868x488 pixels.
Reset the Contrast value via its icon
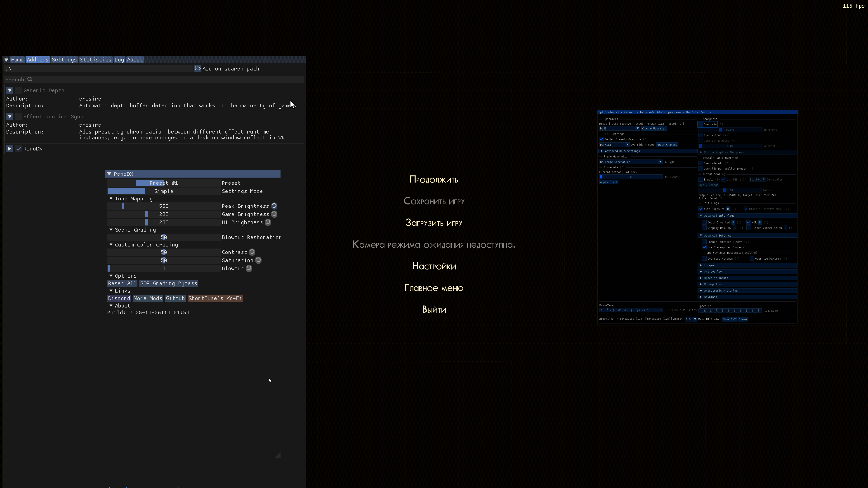pos(252,252)
